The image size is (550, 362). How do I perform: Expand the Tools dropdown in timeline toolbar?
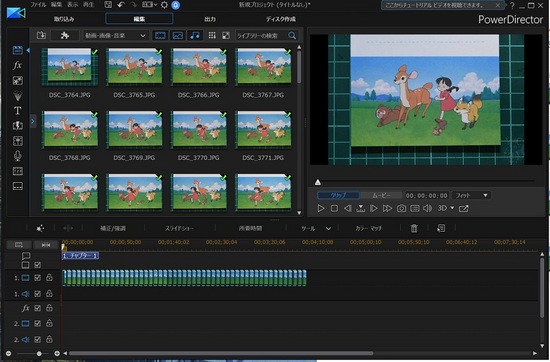pyautogui.click(x=316, y=228)
